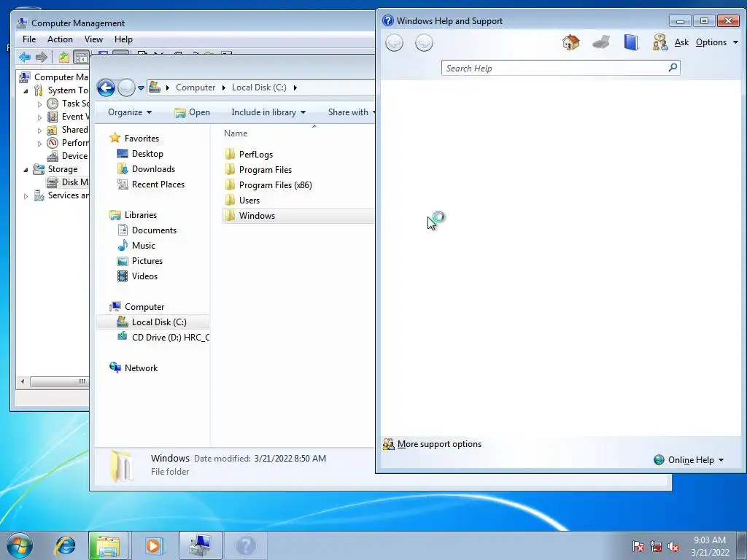Image resolution: width=747 pixels, height=560 pixels.
Task: Open the Videos library
Action: point(144,276)
